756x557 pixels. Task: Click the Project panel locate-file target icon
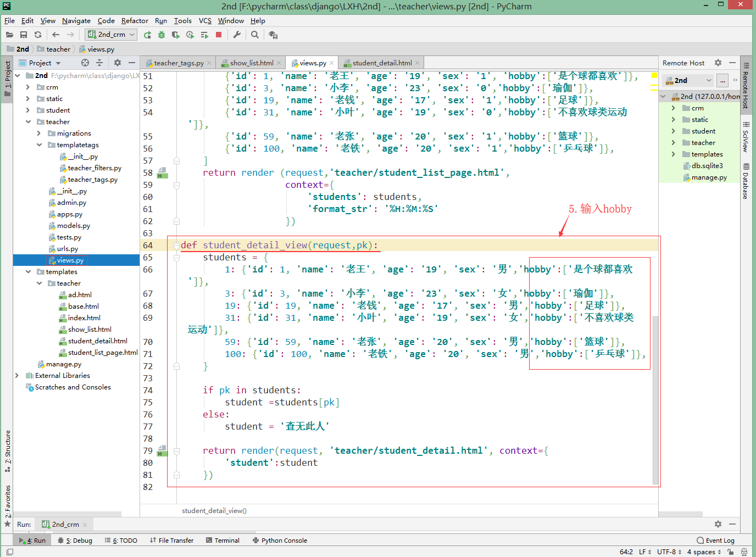(x=85, y=63)
